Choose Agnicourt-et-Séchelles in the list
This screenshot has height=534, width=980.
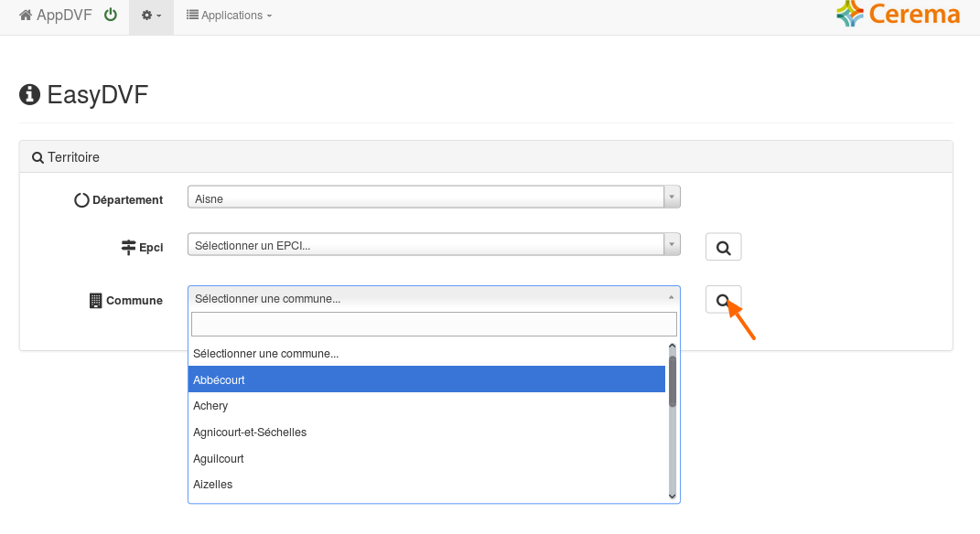pos(426,433)
